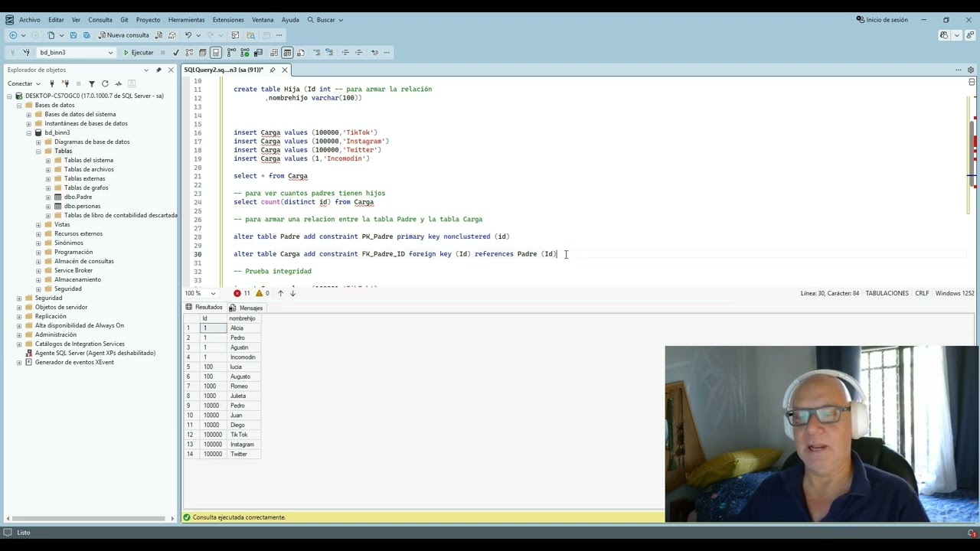Toggle Results to file icon
This screenshot has height=551, width=980.
300,53
